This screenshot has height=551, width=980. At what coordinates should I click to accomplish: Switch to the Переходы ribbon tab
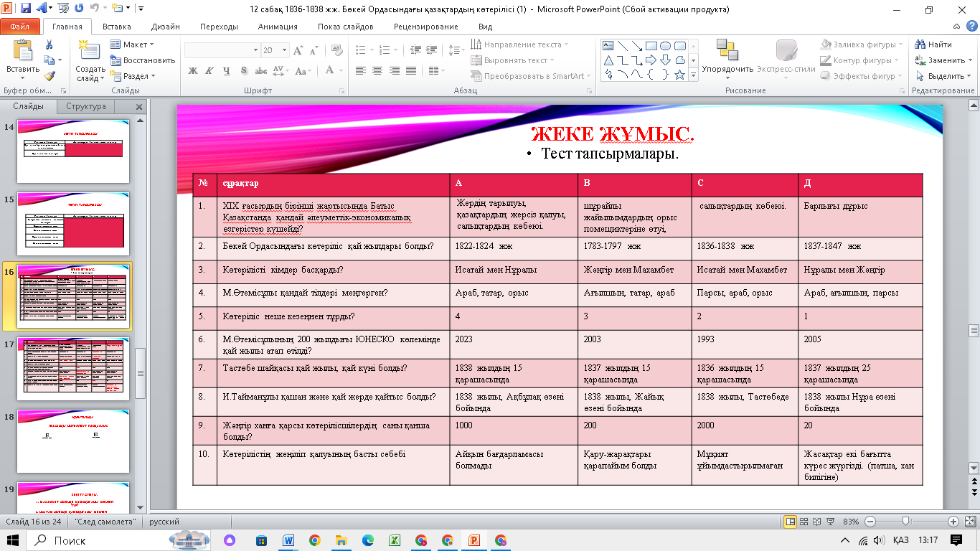(219, 27)
